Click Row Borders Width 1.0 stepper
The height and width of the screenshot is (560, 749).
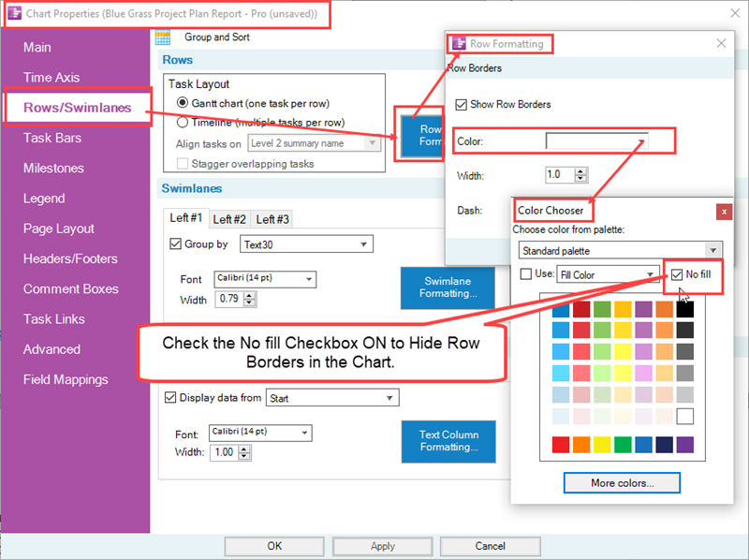click(580, 175)
